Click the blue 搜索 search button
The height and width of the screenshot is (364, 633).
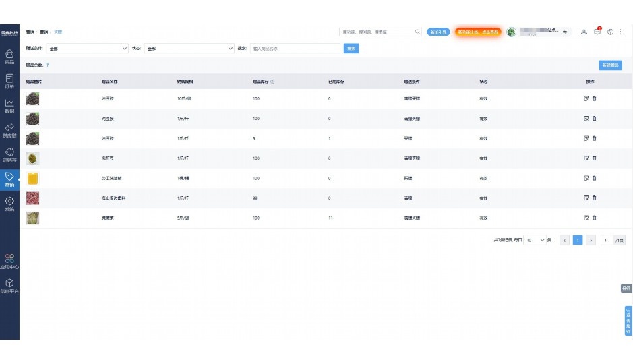[351, 49]
